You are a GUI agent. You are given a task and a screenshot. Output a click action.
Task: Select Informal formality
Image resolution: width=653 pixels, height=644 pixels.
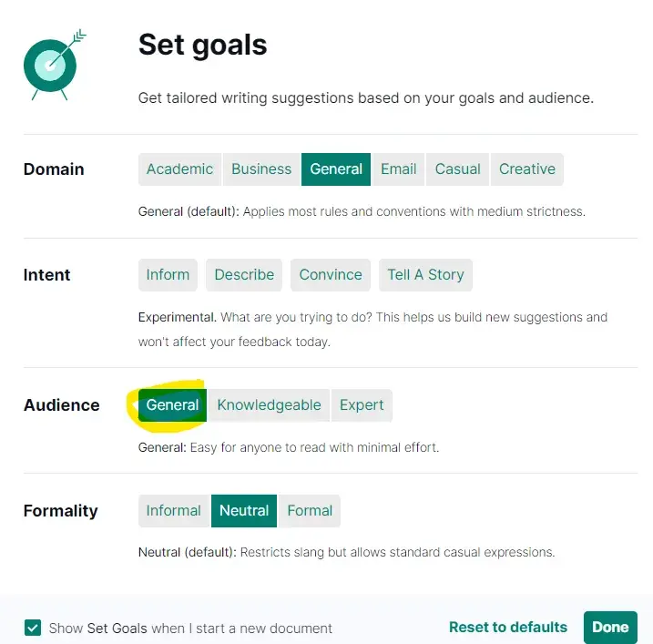click(x=173, y=511)
